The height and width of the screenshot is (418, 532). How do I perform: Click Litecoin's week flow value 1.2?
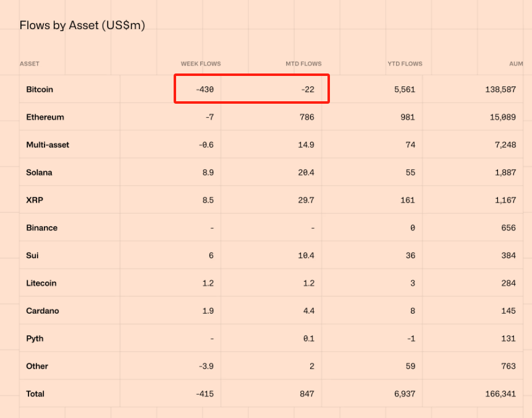(x=208, y=283)
